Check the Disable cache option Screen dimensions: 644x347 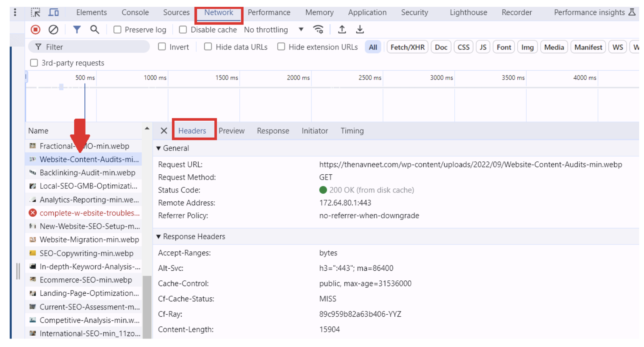click(x=183, y=30)
